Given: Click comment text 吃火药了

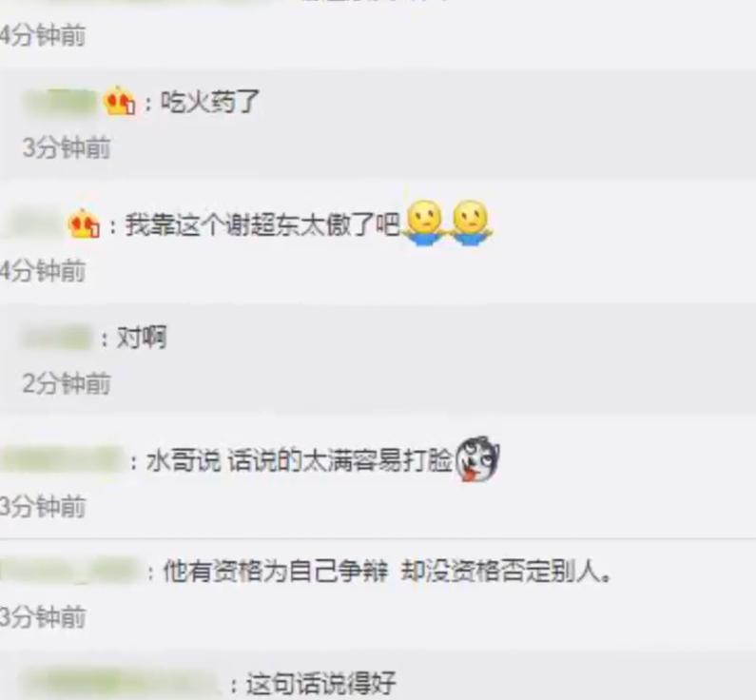Looking at the screenshot, I should 210,102.
